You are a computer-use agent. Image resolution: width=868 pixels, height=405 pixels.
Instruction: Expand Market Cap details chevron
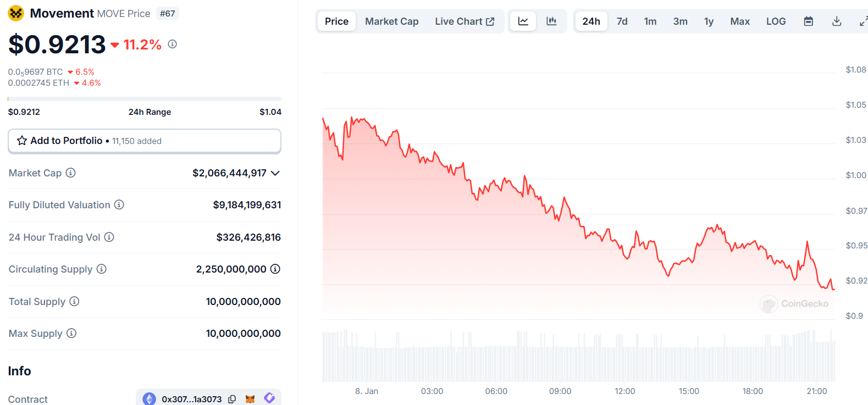point(275,173)
